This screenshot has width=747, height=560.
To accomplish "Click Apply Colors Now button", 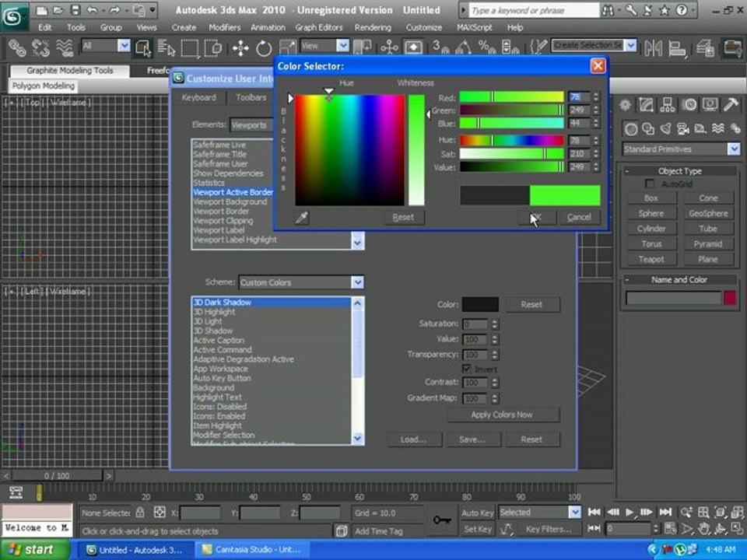I will [x=502, y=415].
